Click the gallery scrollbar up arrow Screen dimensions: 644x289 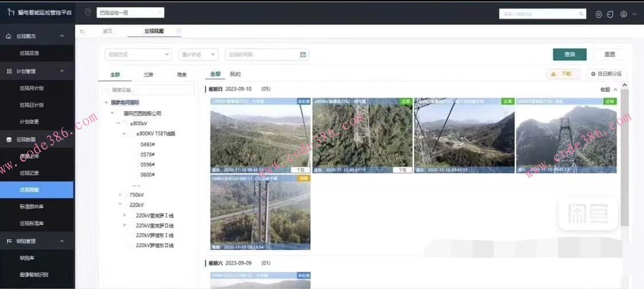[x=625, y=85]
